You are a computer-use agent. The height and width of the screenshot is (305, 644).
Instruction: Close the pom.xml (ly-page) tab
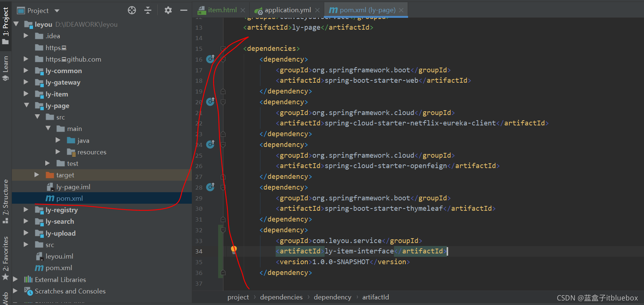pos(401,10)
